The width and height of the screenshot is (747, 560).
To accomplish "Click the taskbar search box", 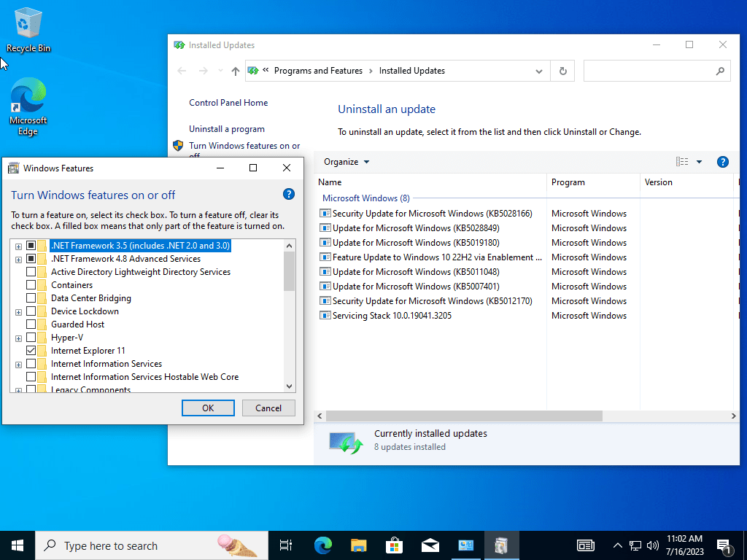I will (152, 545).
